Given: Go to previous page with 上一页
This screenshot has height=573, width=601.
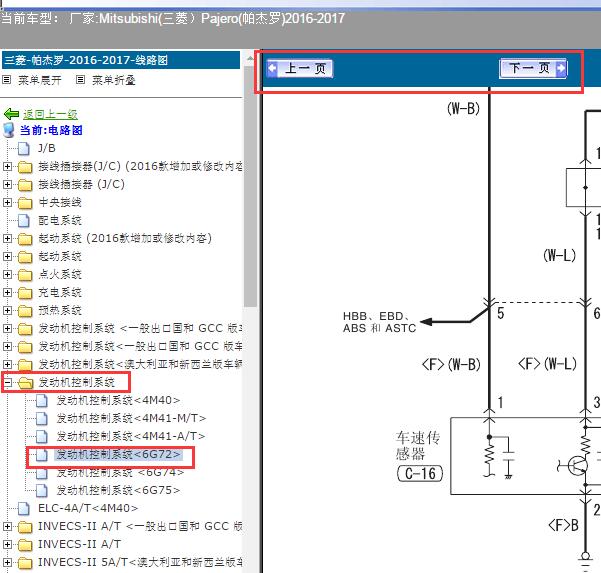Looking at the screenshot, I should [x=300, y=68].
